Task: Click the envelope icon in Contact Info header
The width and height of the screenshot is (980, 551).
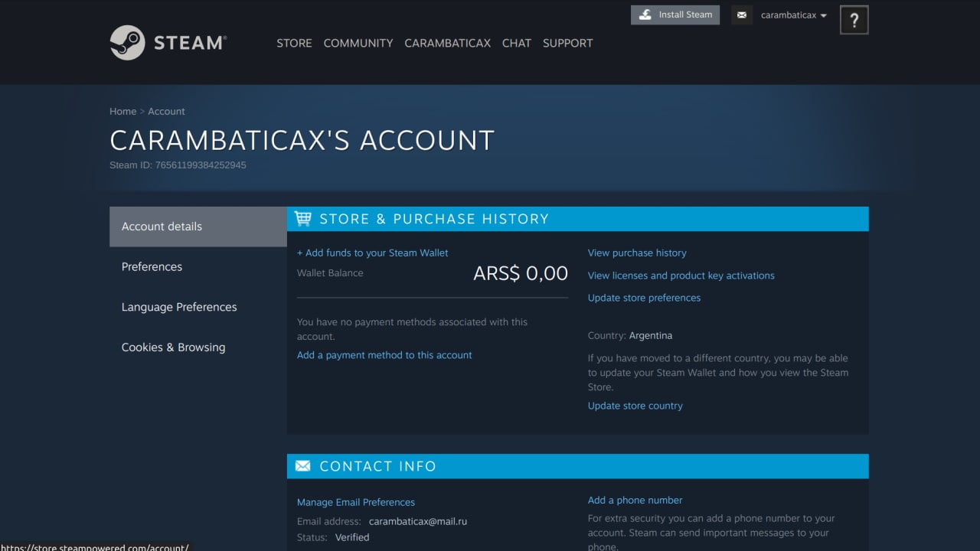Action: pyautogui.click(x=303, y=466)
